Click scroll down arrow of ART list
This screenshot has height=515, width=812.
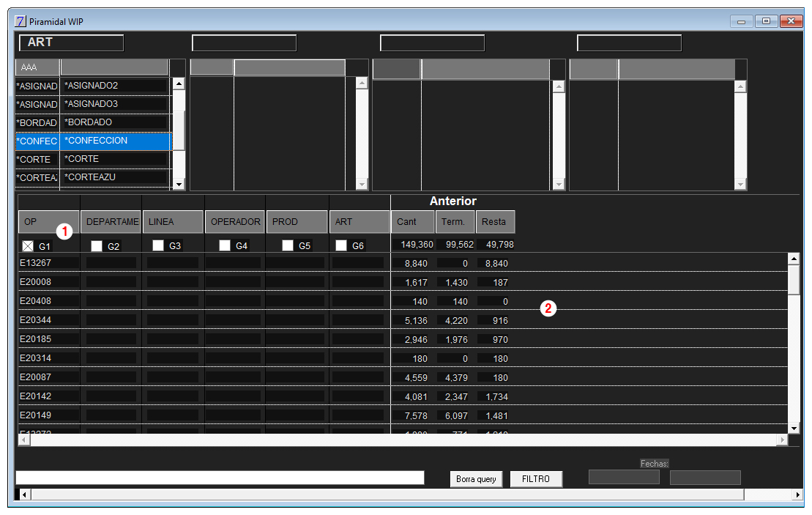pos(179,184)
